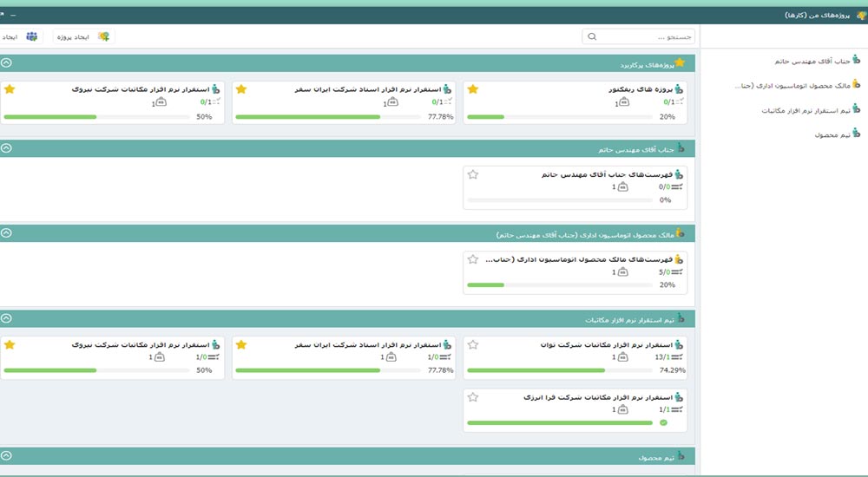Click the پروژه‌های من (کارها) title bar icon
The height and width of the screenshot is (477, 868).
coord(861,15)
